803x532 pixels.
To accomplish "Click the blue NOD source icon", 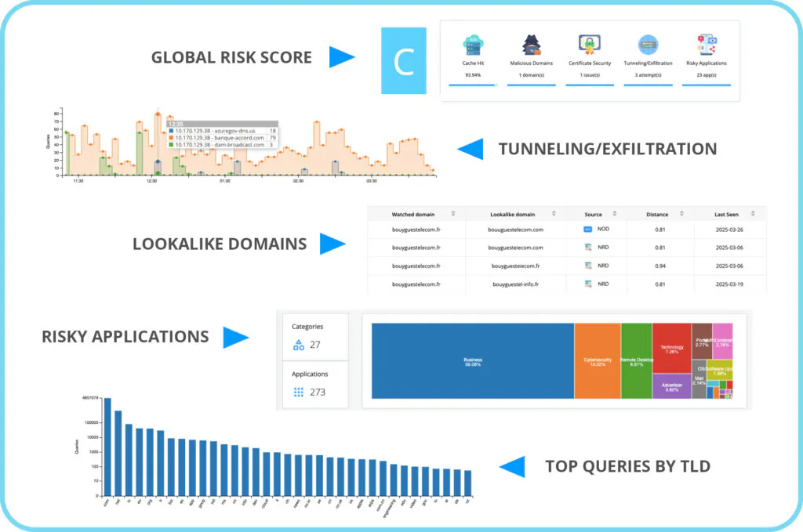I will coord(587,227).
